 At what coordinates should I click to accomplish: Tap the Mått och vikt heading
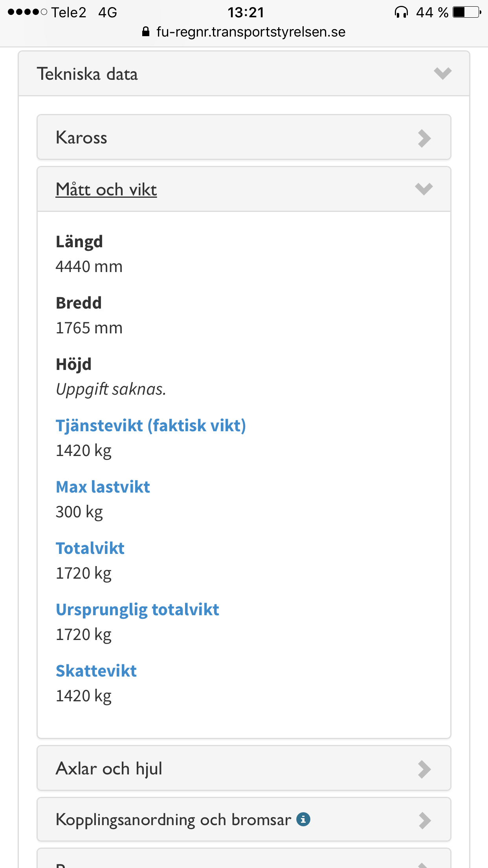[x=106, y=189]
